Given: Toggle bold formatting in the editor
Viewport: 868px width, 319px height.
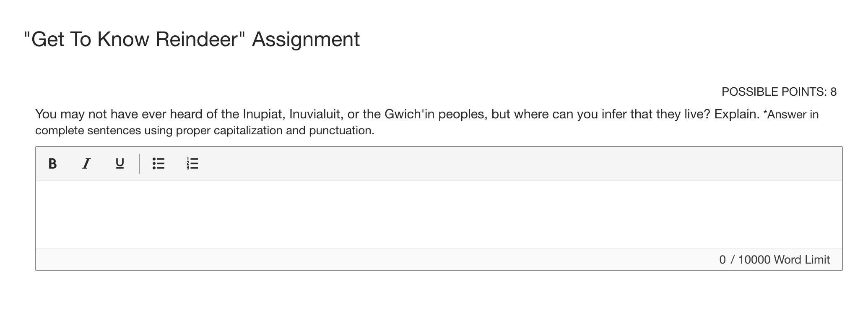Looking at the screenshot, I should [x=52, y=164].
